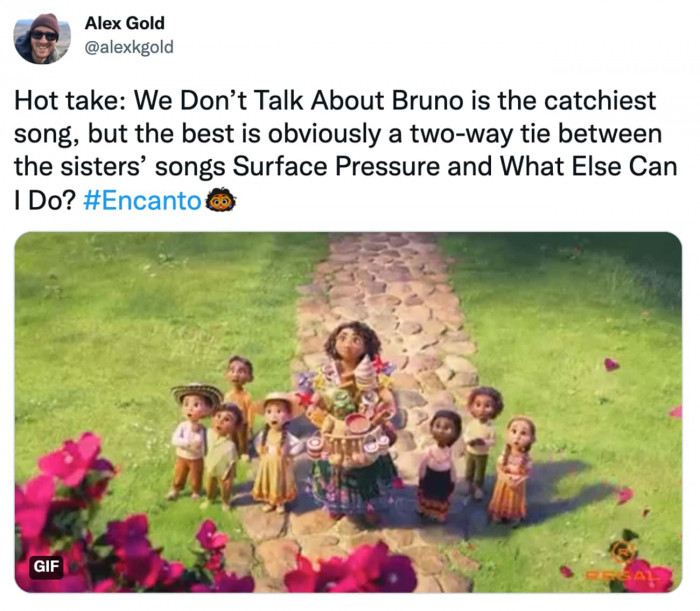Click the Encanto hashtag emoji icon
The height and width of the screenshot is (611, 700).
tap(220, 200)
